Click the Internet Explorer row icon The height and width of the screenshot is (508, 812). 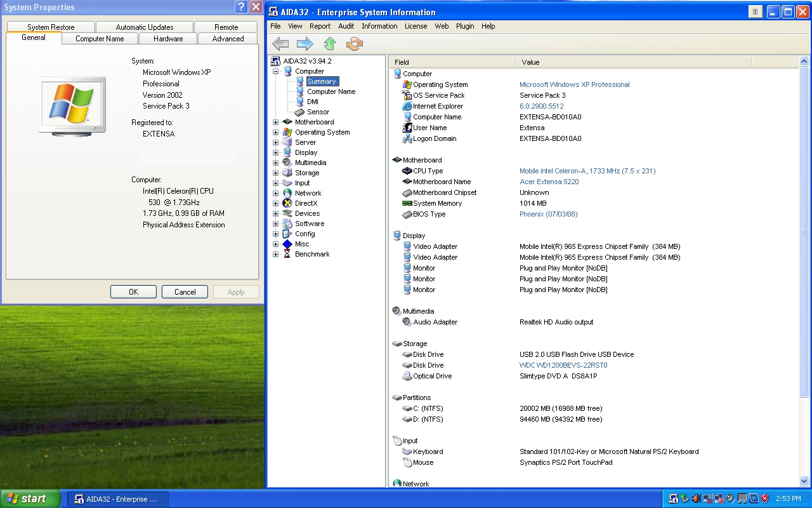click(x=407, y=106)
